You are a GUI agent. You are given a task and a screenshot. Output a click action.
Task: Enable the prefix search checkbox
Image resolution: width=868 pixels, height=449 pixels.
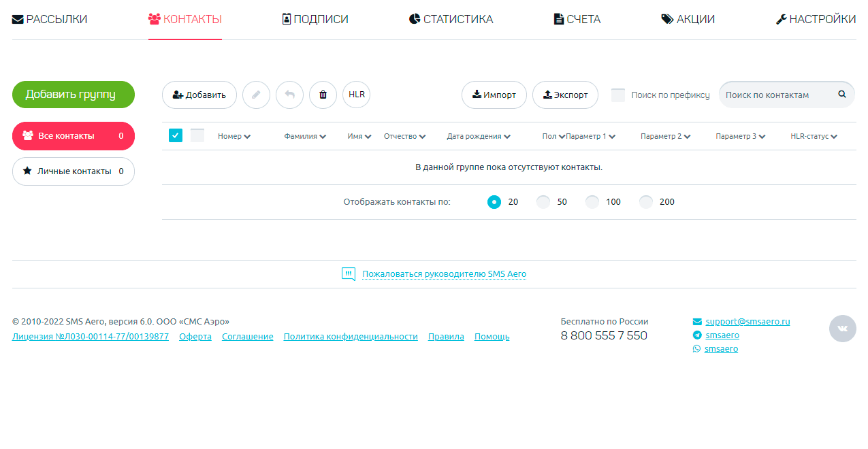tap(618, 95)
